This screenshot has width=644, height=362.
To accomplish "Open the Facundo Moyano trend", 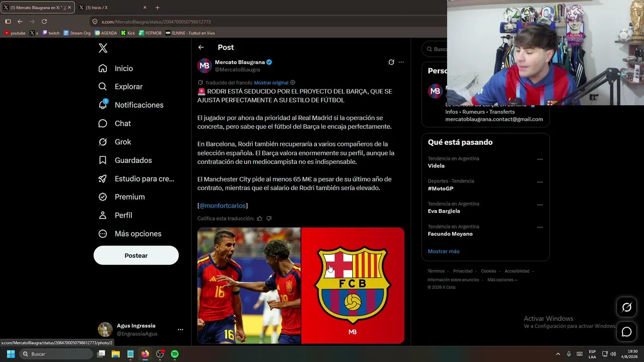I will pyautogui.click(x=450, y=234).
